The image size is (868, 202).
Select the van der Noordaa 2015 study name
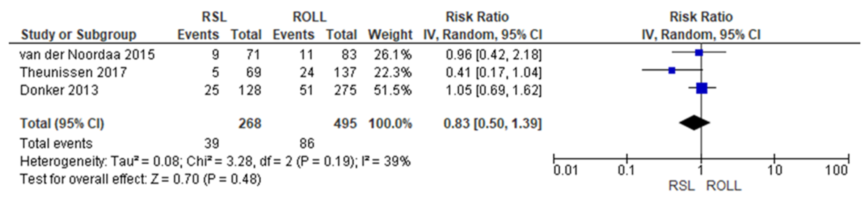pos(87,55)
